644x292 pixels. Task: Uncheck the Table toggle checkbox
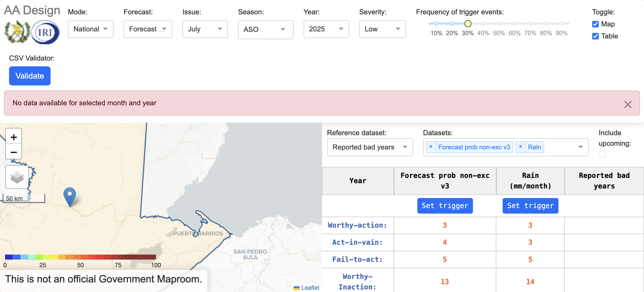[595, 36]
